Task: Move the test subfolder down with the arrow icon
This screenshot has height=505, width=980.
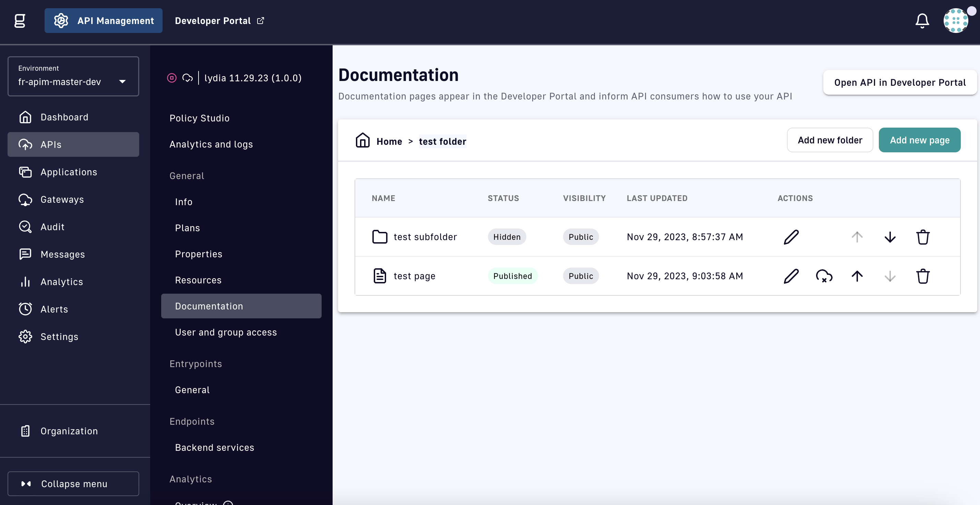Action: pos(890,237)
